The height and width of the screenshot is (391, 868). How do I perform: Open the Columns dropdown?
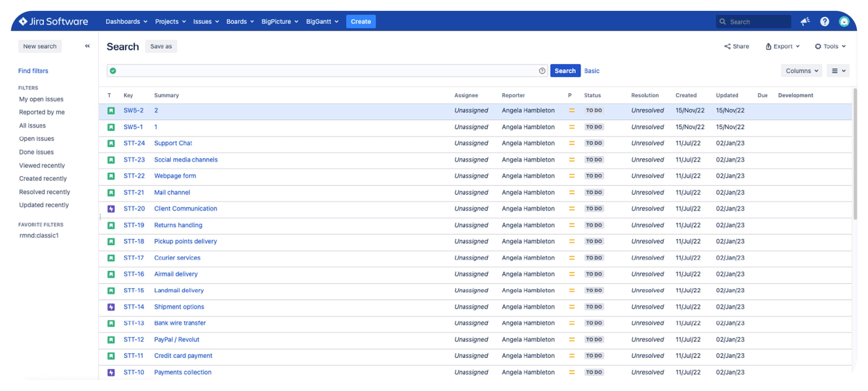pyautogui.click(x=801, y=71)
